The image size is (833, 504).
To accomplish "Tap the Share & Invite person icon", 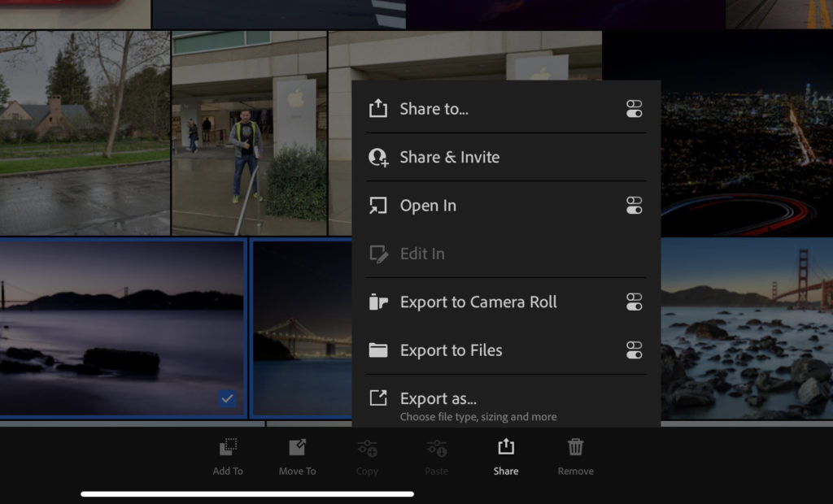I will (x=378, y=157).
